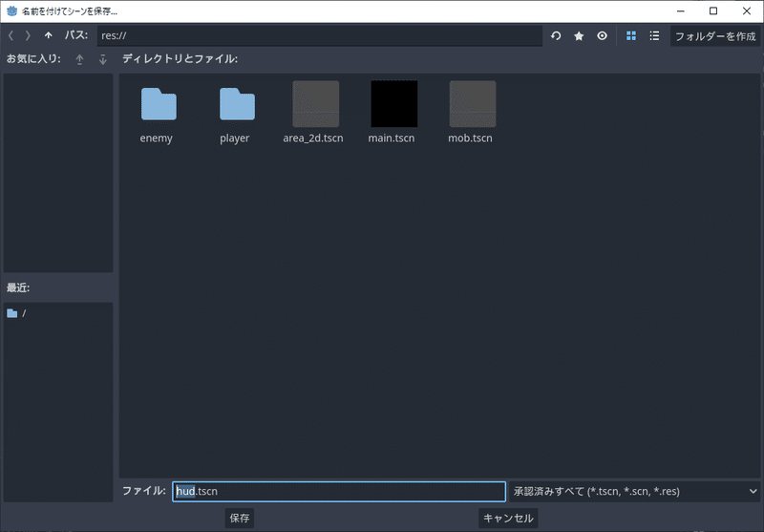
Task: Go up to the parent folder
Action: click(x=49, y=35)
